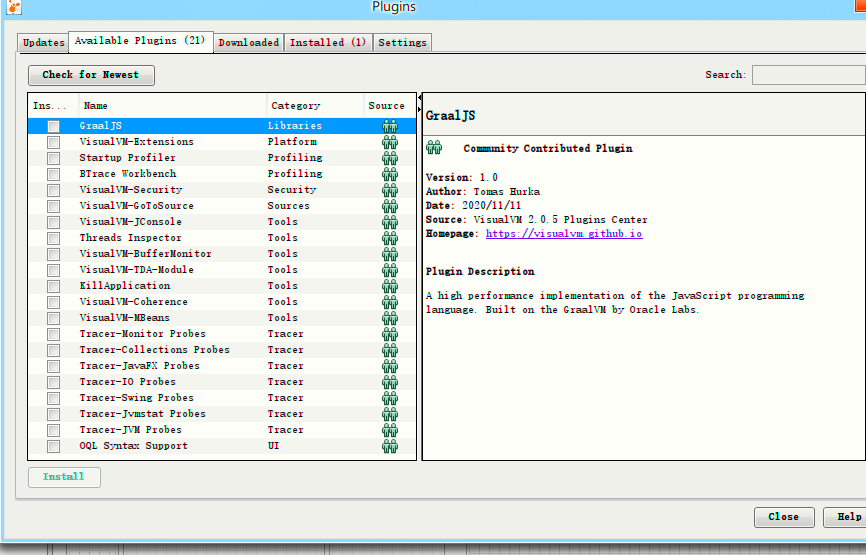The height and width of the screenshot is (555, 866).
Task: Mark VisualVM-MBeans for installation
Action: coord(54,319)
